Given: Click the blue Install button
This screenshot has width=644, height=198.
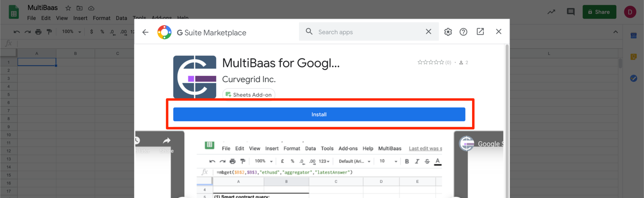Looking at the screenshot, I should 319,115.
